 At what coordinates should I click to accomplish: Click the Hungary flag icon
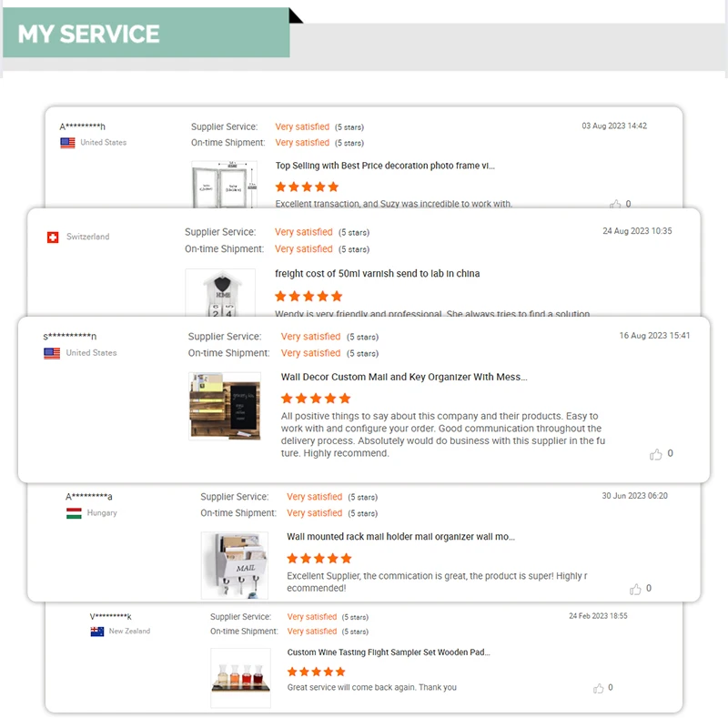[75, 513]
